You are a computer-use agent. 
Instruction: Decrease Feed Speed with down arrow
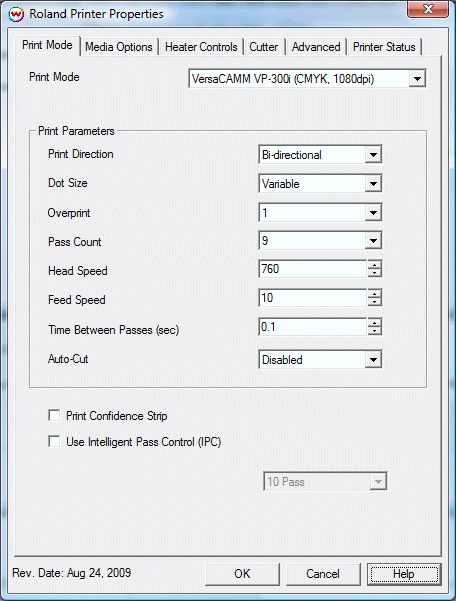pos(374,302)
